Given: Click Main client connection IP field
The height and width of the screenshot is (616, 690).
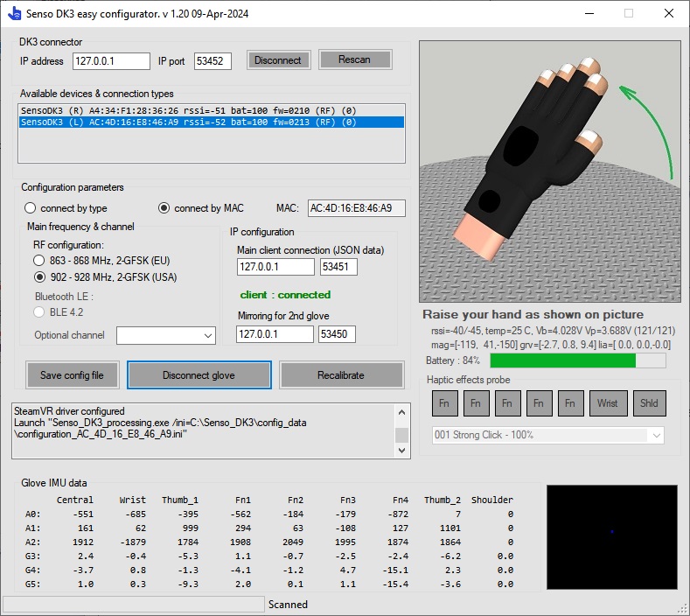Looking at the screenshot, I should (x=275, y=267).
